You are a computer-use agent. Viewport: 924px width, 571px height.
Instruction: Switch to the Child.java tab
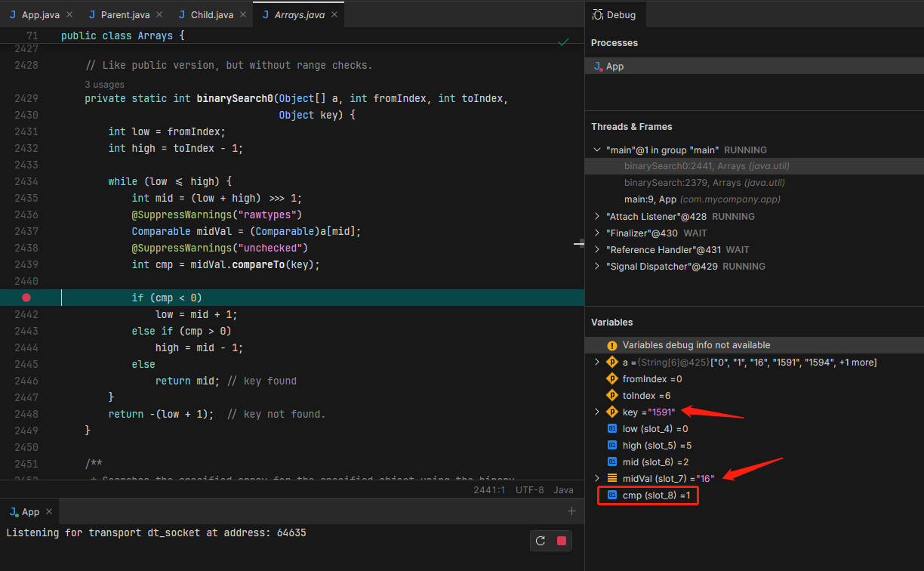(211, 15)
